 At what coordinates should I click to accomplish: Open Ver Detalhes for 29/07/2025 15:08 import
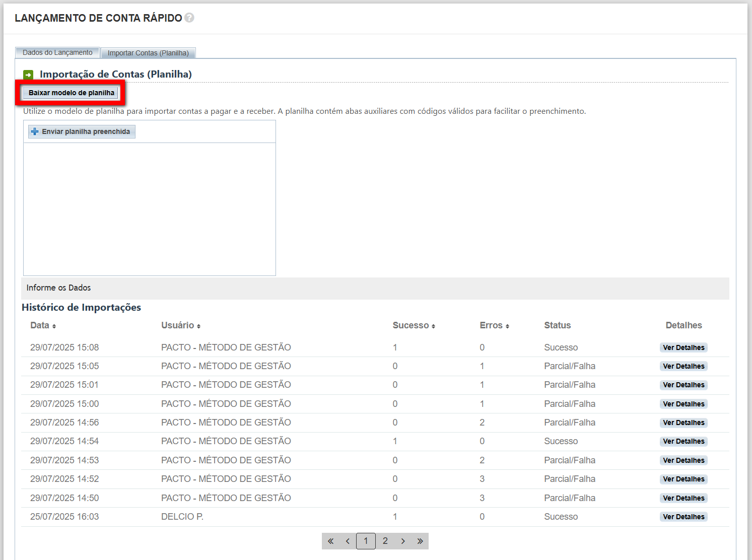coord(683,347)
